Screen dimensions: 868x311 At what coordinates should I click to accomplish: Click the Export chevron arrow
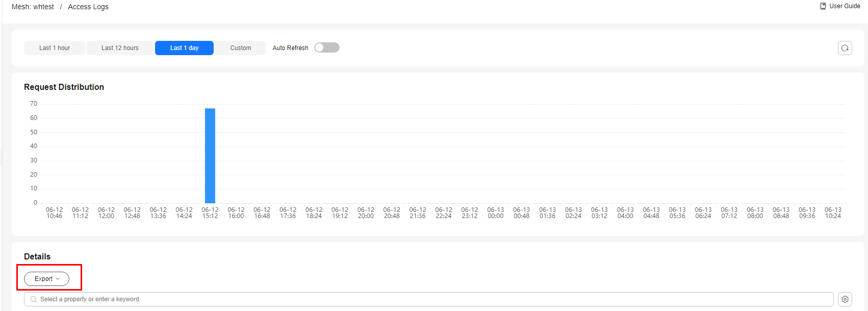pyautogui.click(x=58, y=279)
